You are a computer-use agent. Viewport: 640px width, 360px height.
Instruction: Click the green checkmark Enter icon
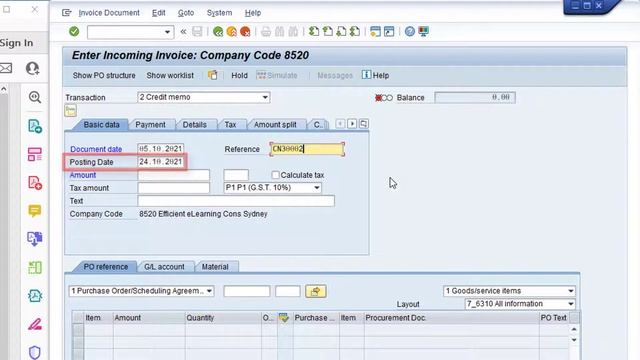click(x=74, y=31)
